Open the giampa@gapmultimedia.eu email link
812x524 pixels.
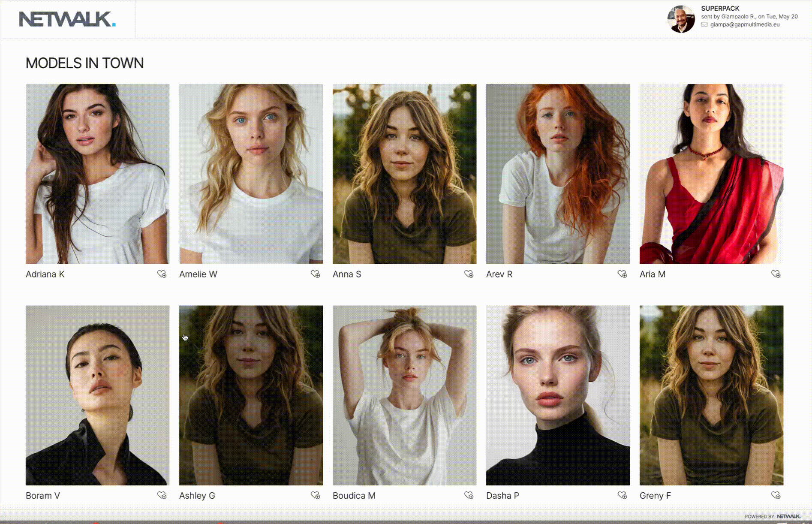(x=745, y=24)
